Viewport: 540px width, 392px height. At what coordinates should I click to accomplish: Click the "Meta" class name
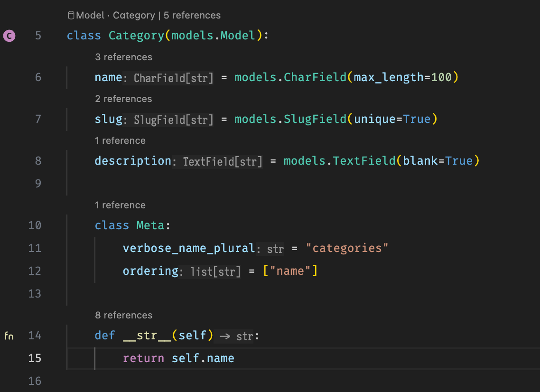[150, 225]
